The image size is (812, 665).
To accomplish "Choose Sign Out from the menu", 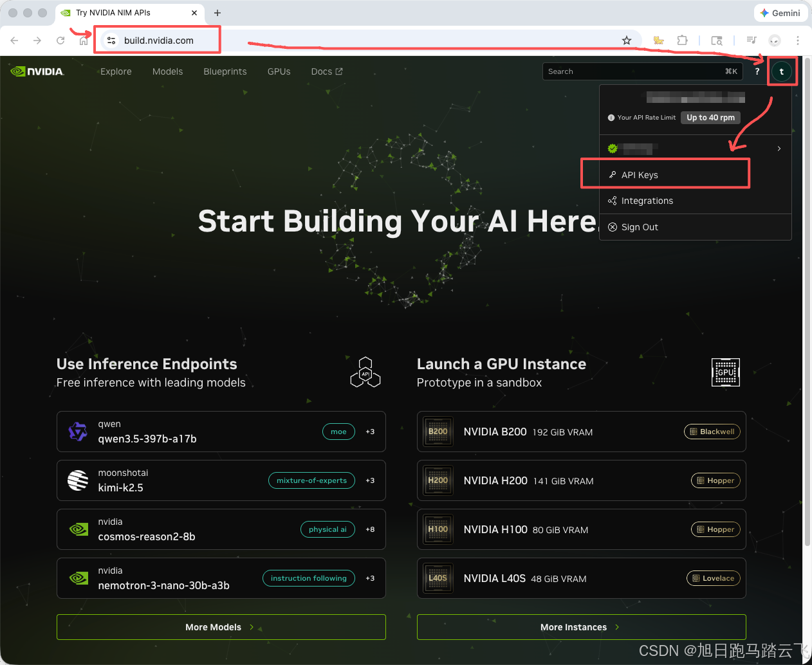I will pyautogui.click(x=696, y=227).
